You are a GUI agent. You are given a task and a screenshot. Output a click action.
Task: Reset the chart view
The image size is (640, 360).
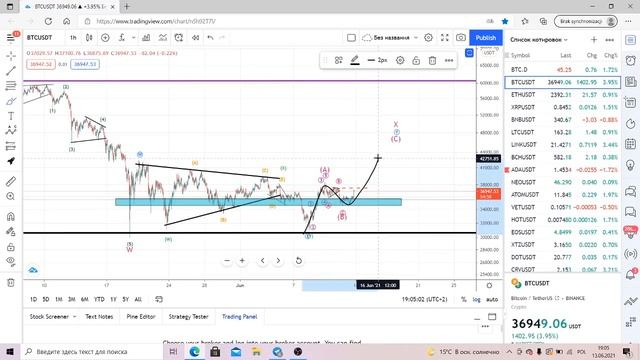click(x=298, y=260)
